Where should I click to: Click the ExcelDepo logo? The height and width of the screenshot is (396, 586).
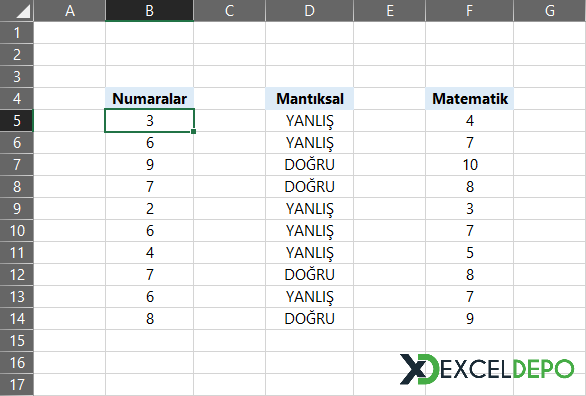(x=487, y=369)
